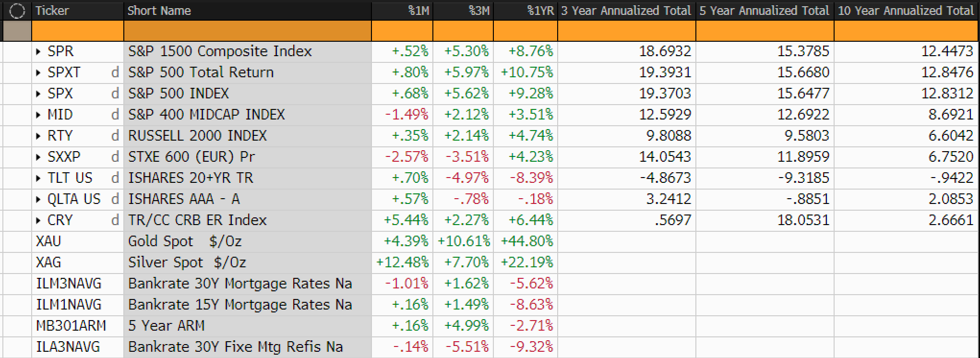Click the 'S&P 400 MIDCAP INDEX' name
The height and width of the screenshot is (358, 980).
tap(206, 115)
